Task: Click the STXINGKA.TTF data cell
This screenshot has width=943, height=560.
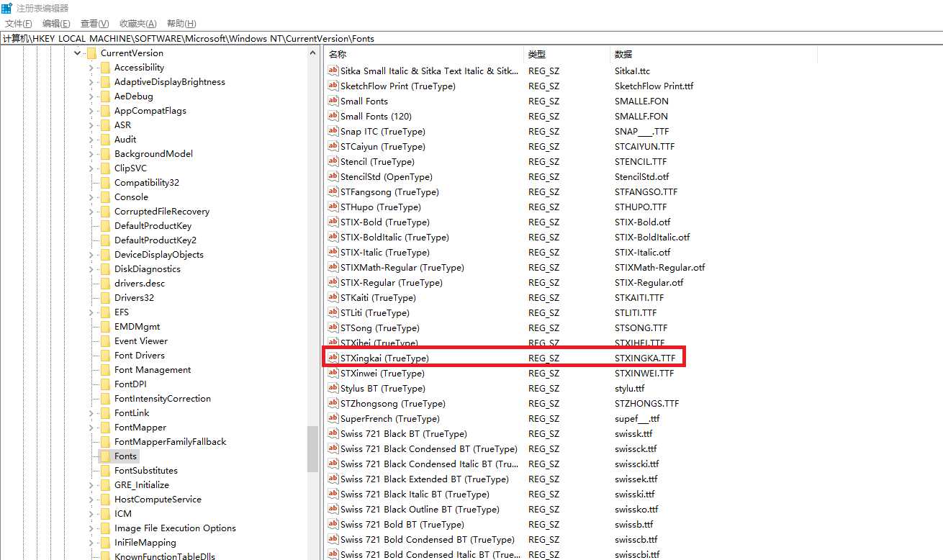Action: 645,358
